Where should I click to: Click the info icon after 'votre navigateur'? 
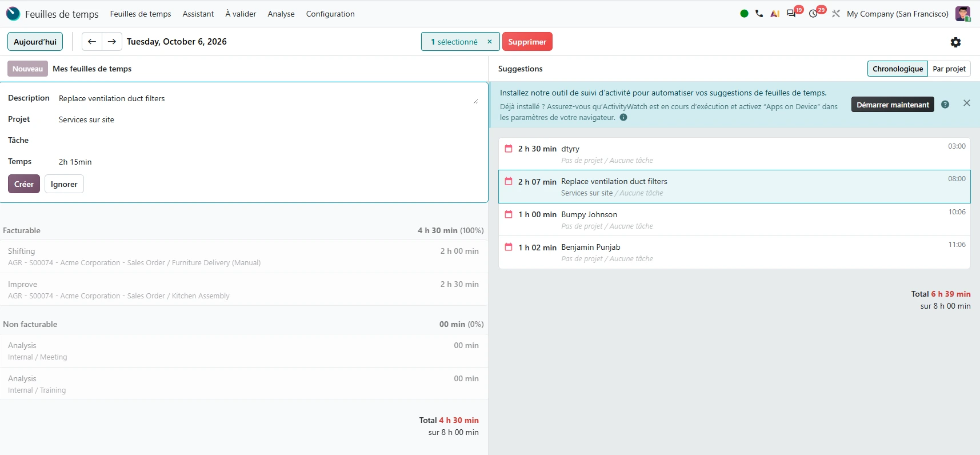[x=623, y=117]
